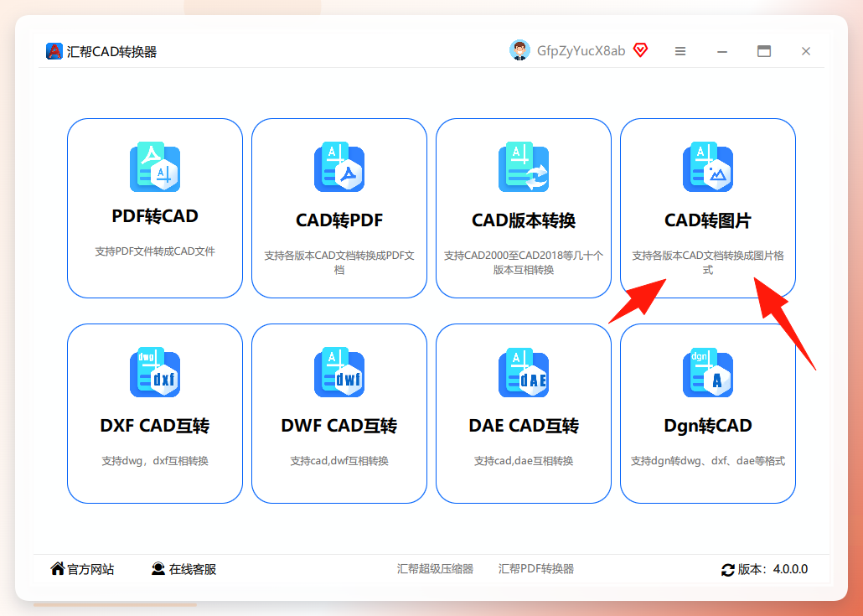Click the 汇帮CAD转换器 window title
Image resolution: width=863 pixels, height=616 pixels.
(111, 52)
